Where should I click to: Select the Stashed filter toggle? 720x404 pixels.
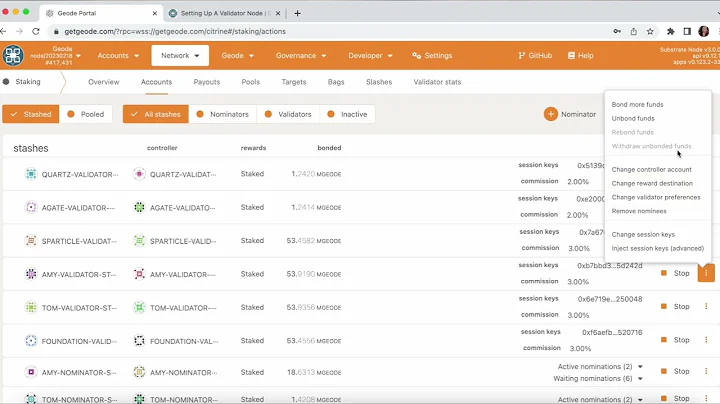pyautogui.click(x=31, y=114)
